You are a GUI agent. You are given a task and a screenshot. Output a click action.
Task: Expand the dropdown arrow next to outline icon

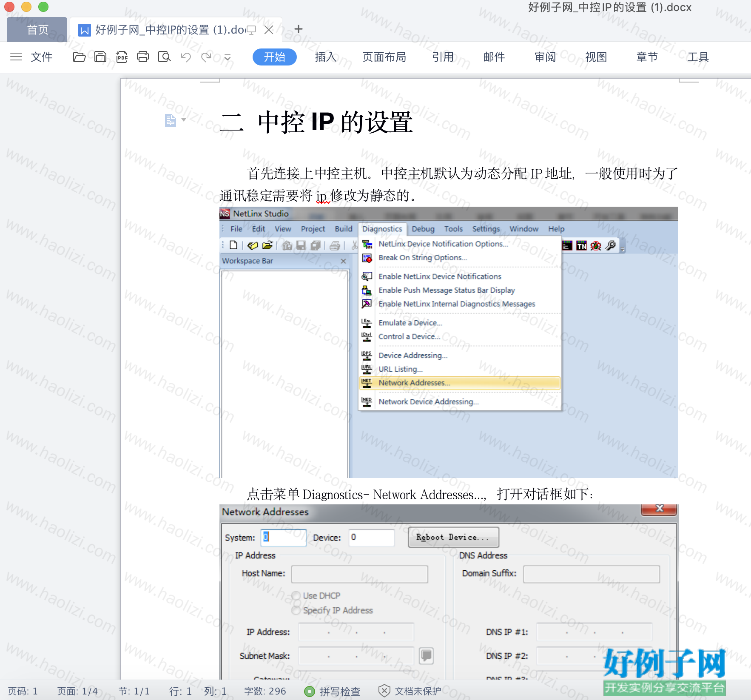point(184,120)
